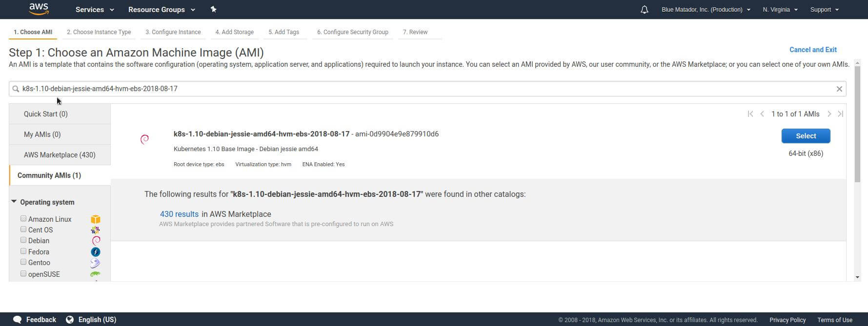Click the AWS logo home icon

tap(39, 9)
